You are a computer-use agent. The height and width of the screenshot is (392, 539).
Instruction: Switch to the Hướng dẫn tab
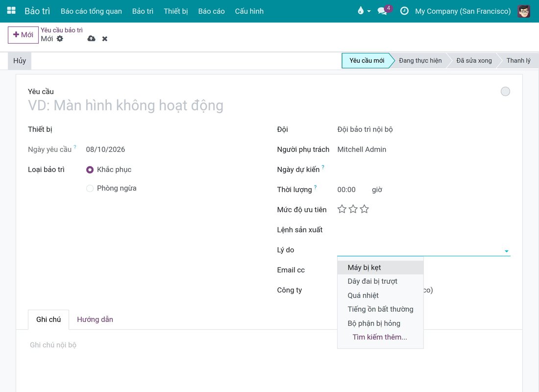click(95, 319)
